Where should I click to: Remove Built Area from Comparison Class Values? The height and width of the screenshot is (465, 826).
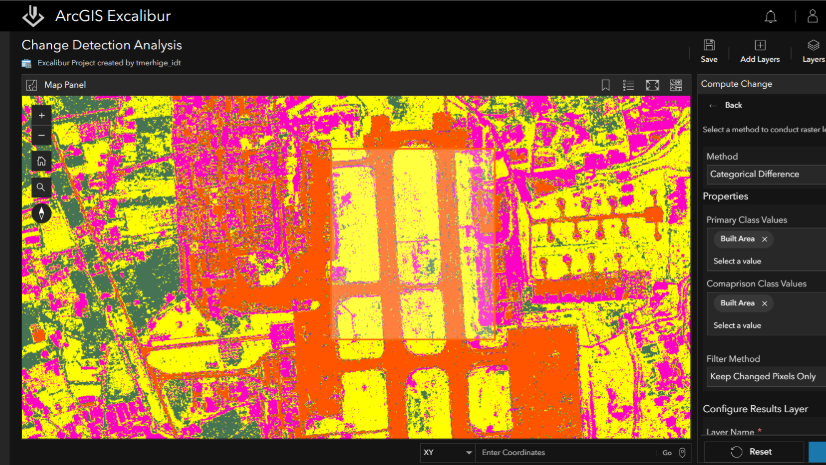pyautogui.click(x=764, y=303)
